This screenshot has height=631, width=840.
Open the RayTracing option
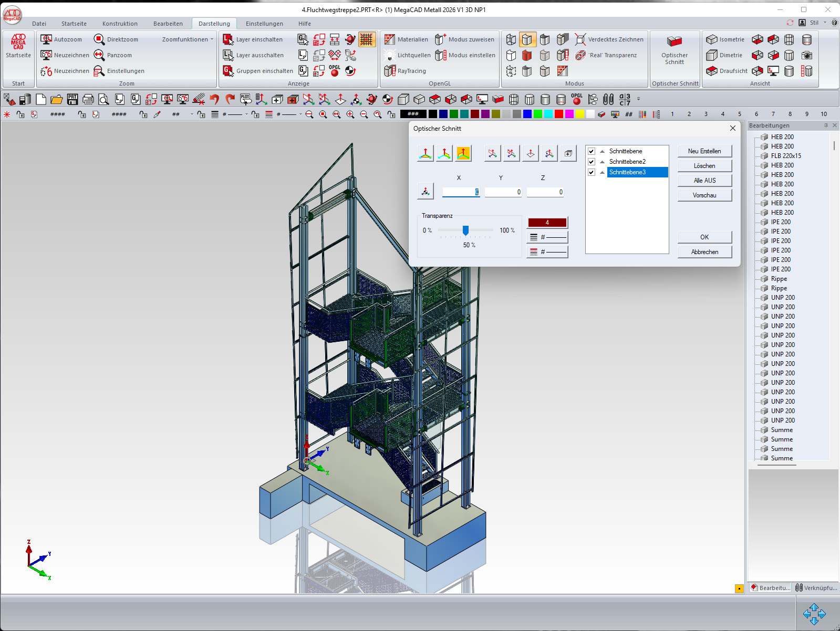coord(405,71)
